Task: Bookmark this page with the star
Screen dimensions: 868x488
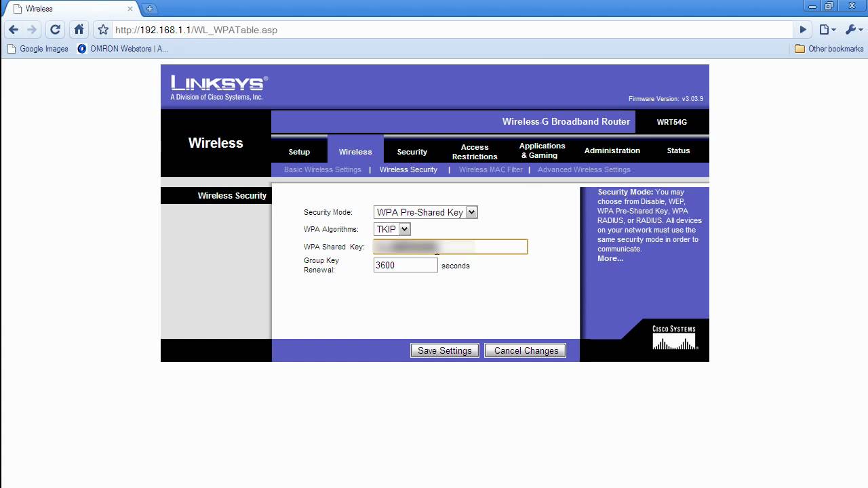Action: point(103,30)
